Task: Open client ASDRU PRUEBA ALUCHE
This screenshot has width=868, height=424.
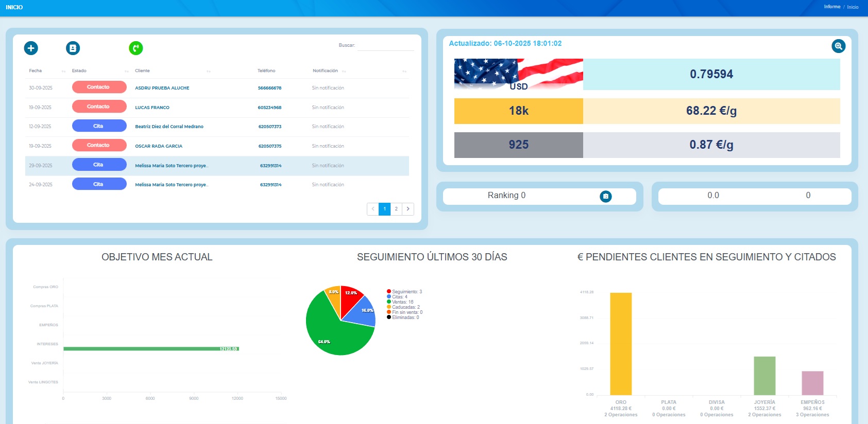Action: click(162, 88)
